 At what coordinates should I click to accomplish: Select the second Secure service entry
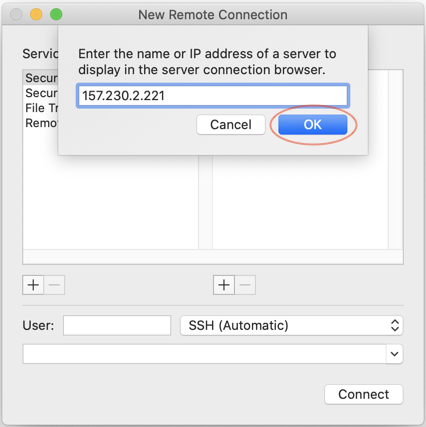tap(41, 93)
